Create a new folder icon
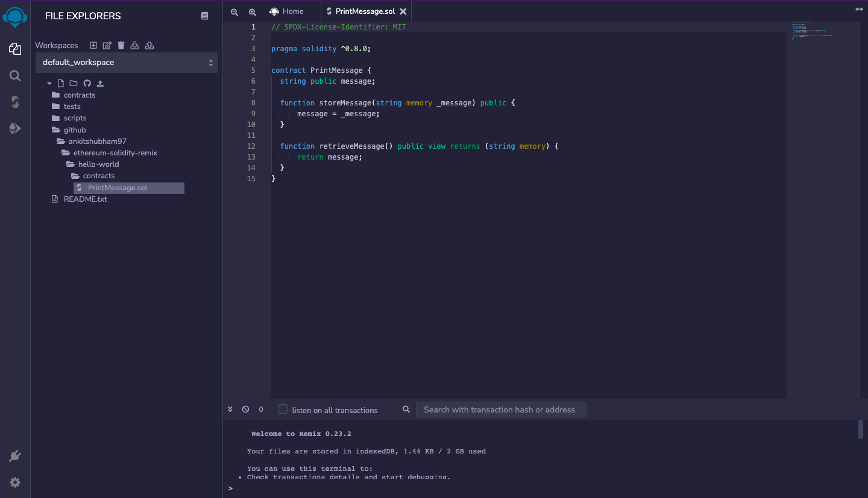The height and width of the screenshot is (498, 868). pos(74,83)
